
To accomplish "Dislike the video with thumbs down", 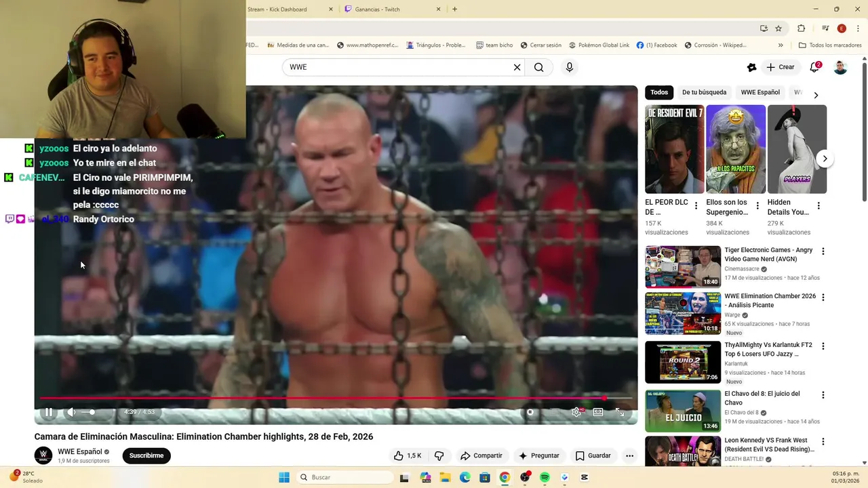I will [x=439, y=455].
